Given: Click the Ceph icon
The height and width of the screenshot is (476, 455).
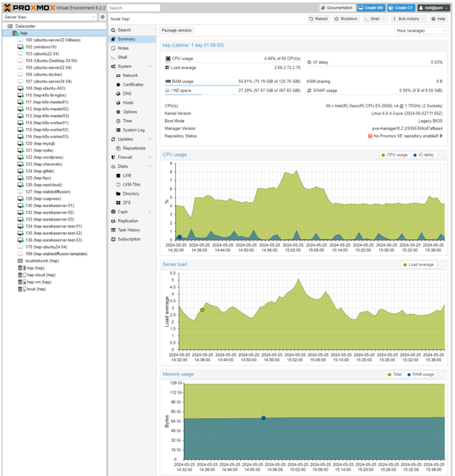Looking at the screenshot, I should [x=113, y=212].
